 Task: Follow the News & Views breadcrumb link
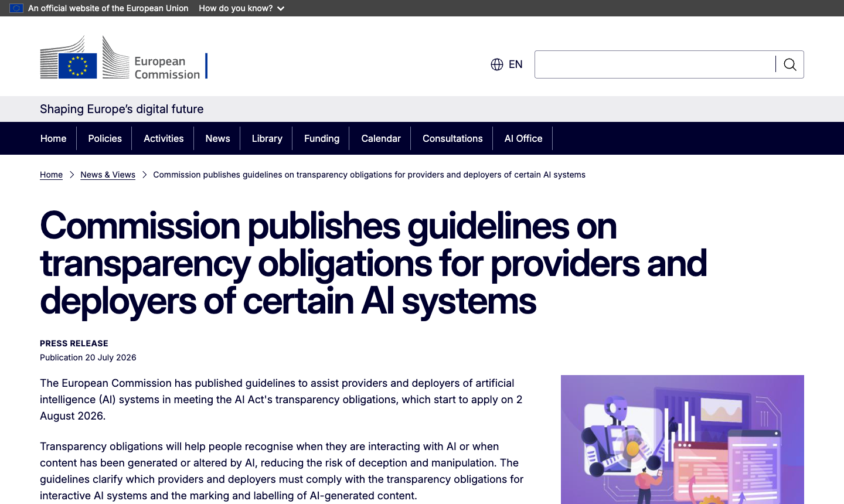tap(108, 175)
